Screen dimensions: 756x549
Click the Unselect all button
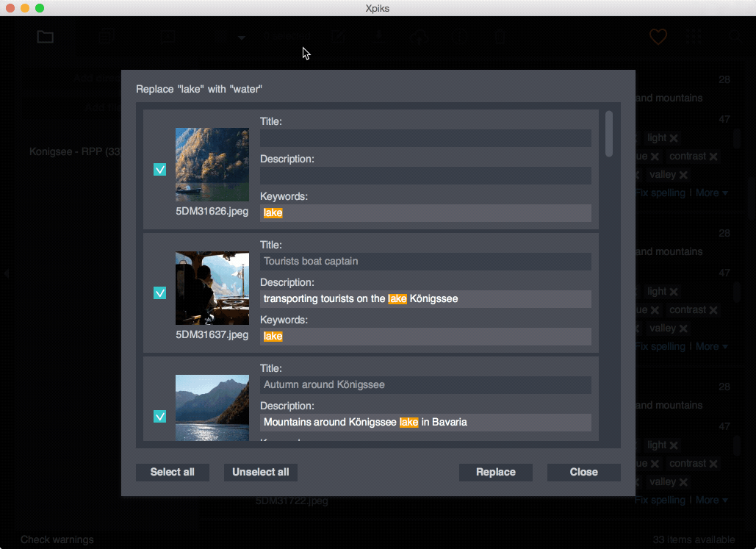pyautogui.click(x=261, y=472)
